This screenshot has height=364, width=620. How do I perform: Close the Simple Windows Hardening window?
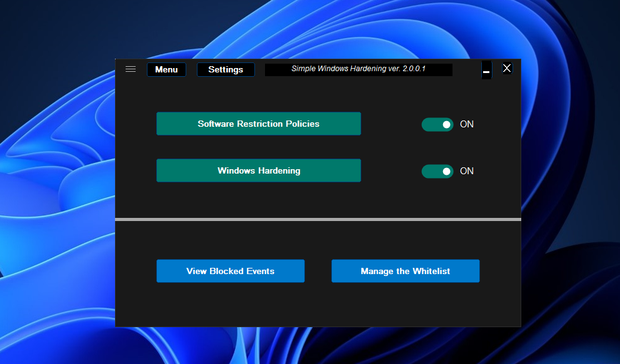click(507, 68)
